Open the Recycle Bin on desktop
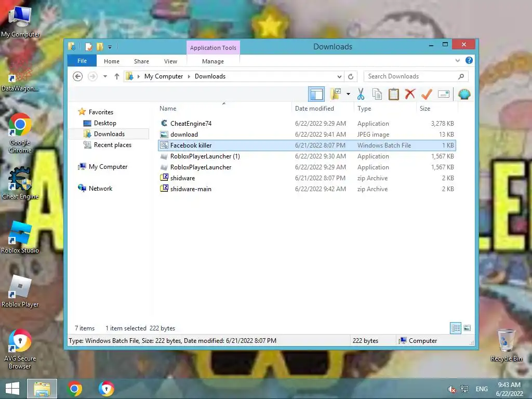532x399 pixels. coord(506,345)
